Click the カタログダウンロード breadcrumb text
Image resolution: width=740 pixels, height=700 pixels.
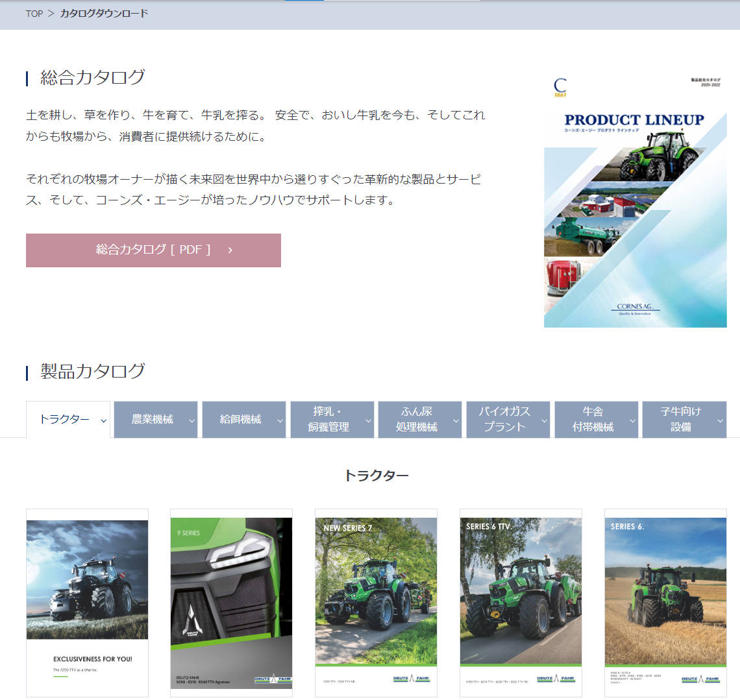coord(105,14)
